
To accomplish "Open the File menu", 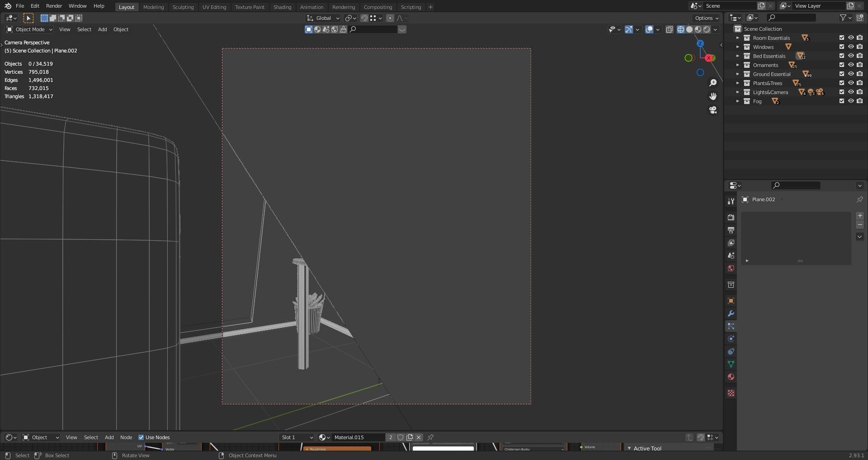I will 20,6.
